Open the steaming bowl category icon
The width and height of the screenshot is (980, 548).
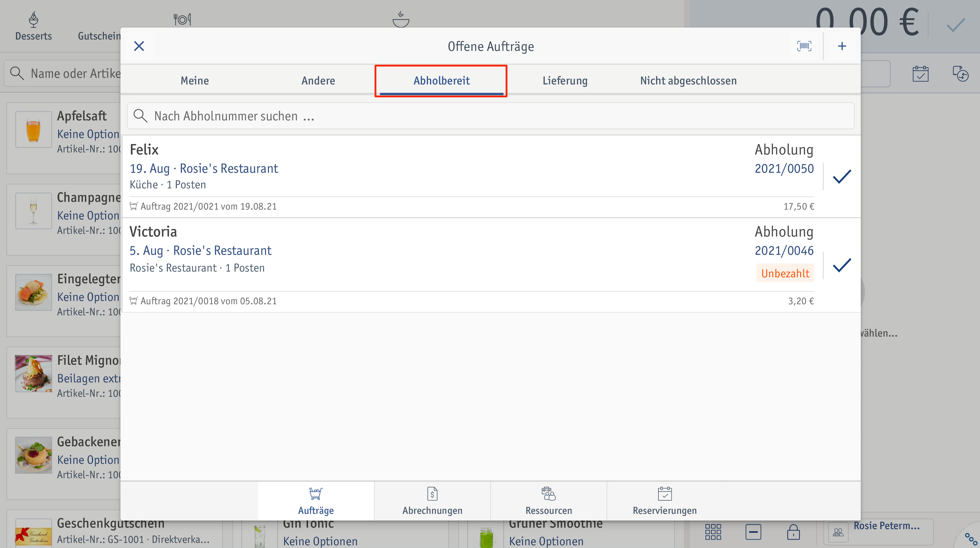pyautogui.click(x=401, y=19)
